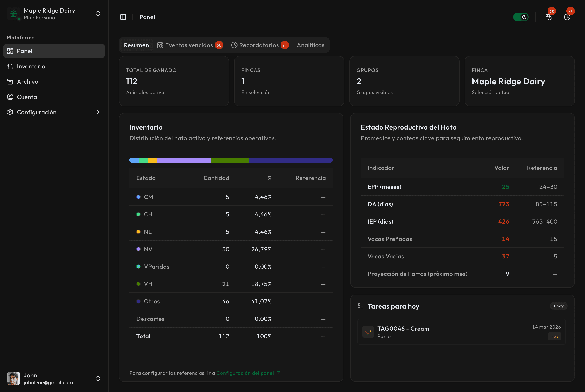
Task: Open the TAG0046 - Cream task
Action: pyautogui.click(x=403, y=329)
